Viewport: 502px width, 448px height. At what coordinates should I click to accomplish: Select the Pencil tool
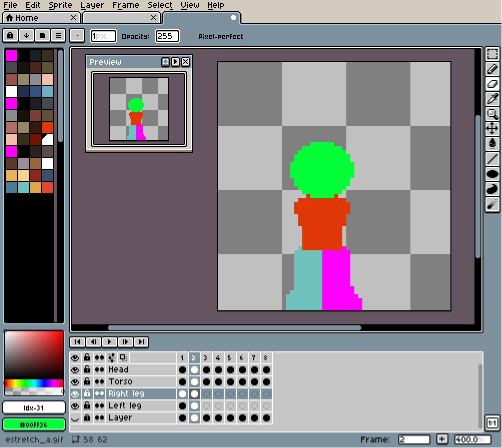point(492,69)
